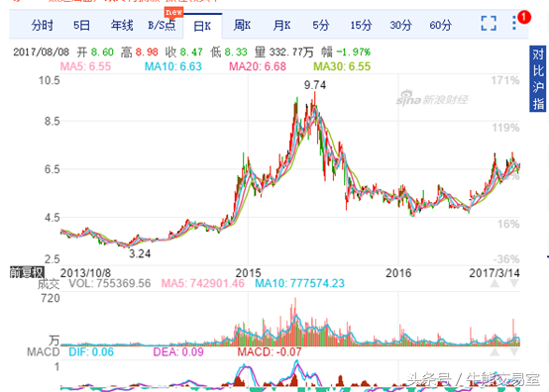The image size is (549, 392).
Task: Click the VOL: 755369.56 value
Action: (x=110, y=283)
